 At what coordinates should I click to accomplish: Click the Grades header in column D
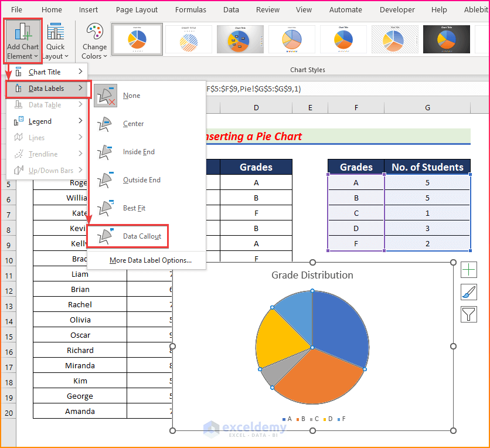pos(256,167)
